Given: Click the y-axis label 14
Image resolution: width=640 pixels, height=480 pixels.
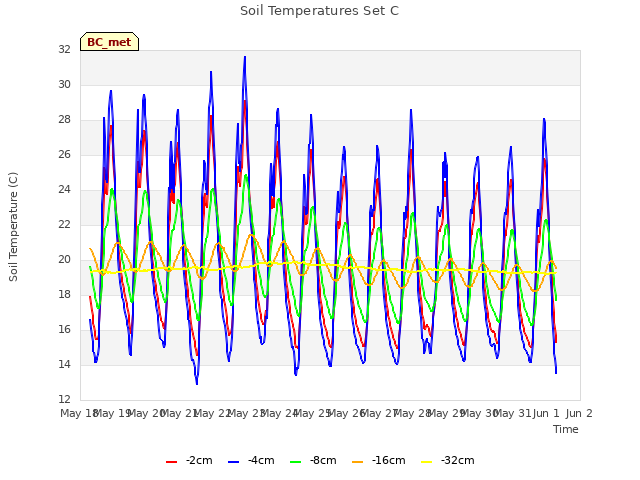Looking at the screenshot, I should 64,364.
